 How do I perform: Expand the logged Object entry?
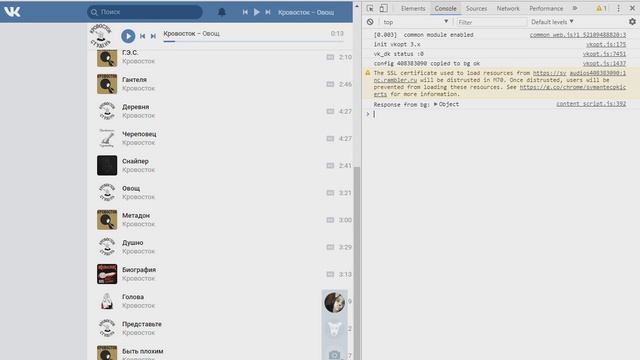(446, 104)
